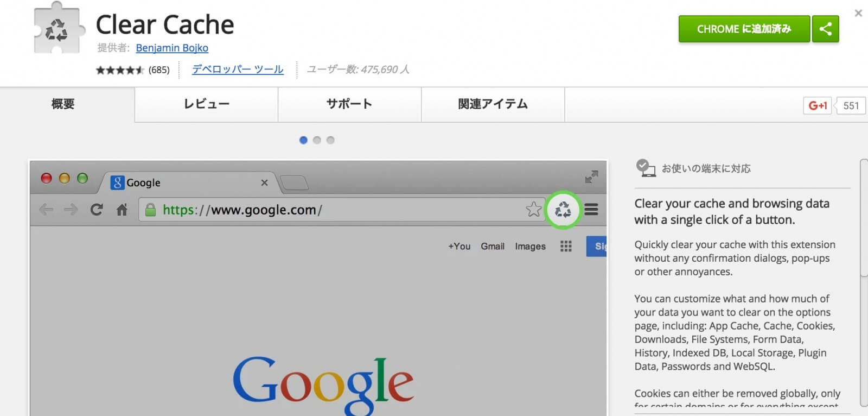Click the home icon in screenshot browser

[122, 210]
